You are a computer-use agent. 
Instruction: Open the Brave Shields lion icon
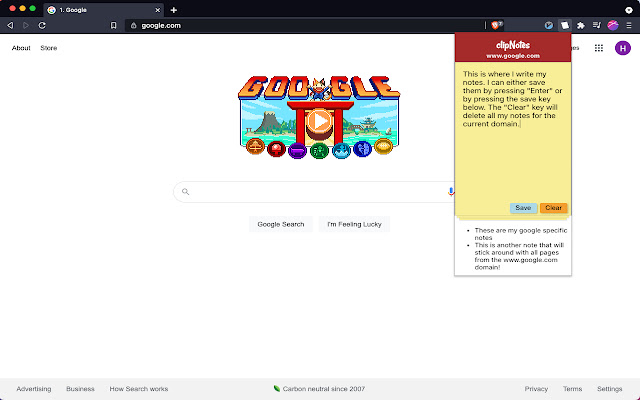click(x=496, y=25)
